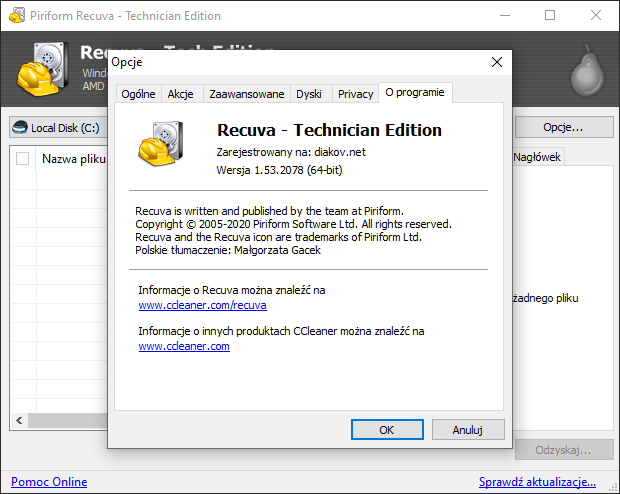Click the Polskie tłumaczenie: Małgorzata Gacek line
The image size is (620, 494).
(x=228, y=250)
